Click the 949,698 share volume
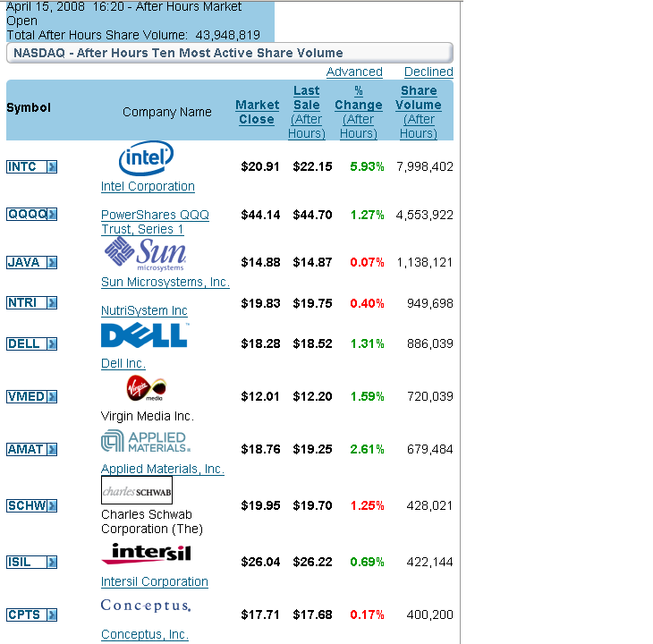 click(429, 303)
